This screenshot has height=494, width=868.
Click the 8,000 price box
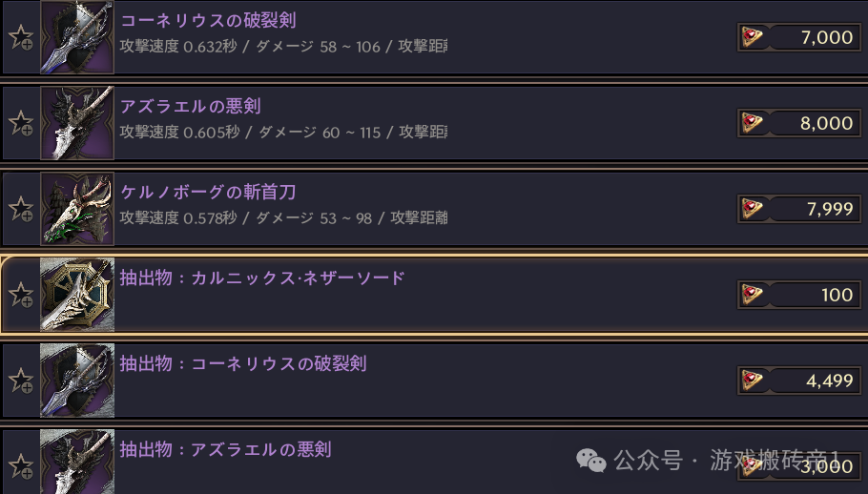pos(799,123)
